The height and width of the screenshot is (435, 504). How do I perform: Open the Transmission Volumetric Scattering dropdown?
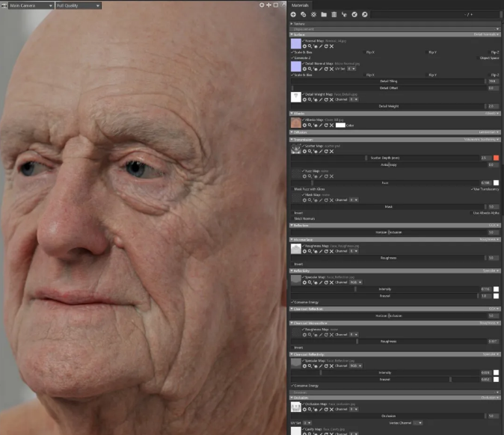(482, 140)
